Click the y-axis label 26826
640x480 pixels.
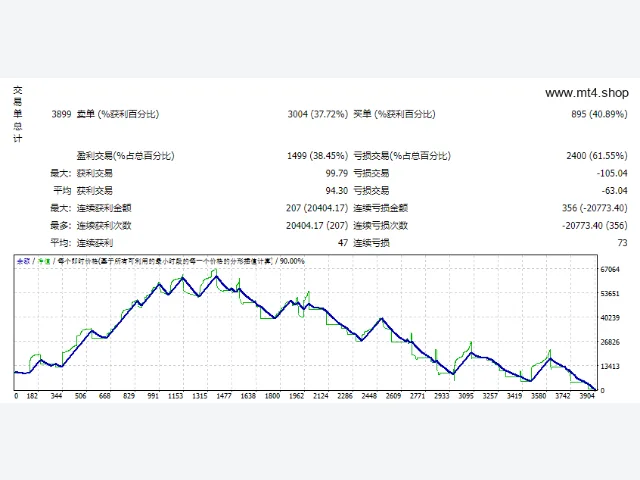coord(610,342)
